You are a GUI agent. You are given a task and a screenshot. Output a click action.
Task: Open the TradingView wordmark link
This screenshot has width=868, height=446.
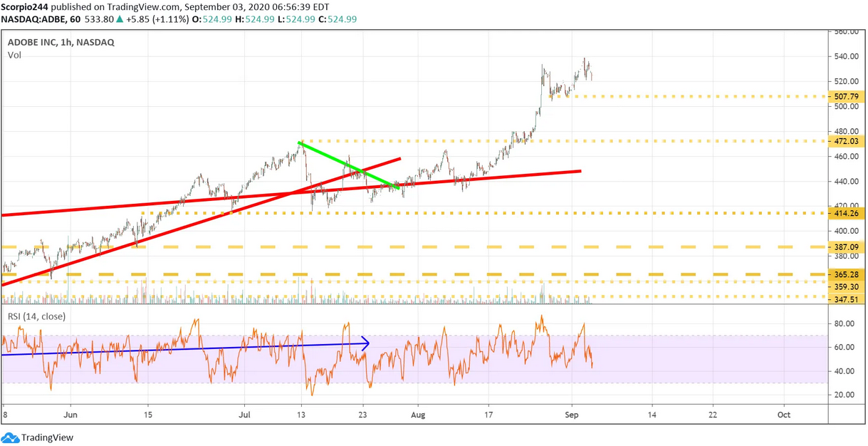[47, 437]
